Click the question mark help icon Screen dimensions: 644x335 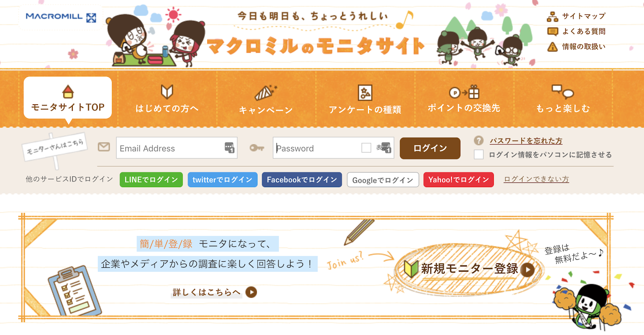[479, 141]
